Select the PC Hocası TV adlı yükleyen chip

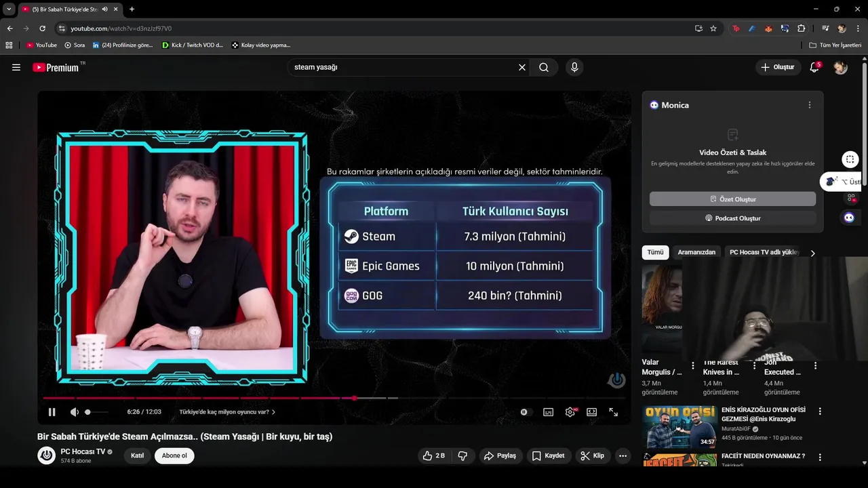click(764, 252)
